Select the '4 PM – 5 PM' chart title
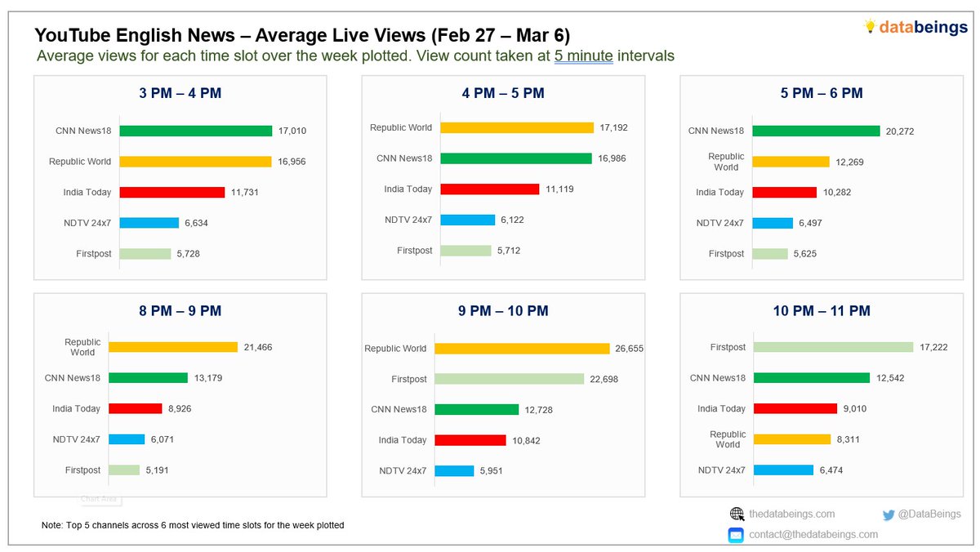The height and width of the screenshot is (552, 980). coord(502,93)
